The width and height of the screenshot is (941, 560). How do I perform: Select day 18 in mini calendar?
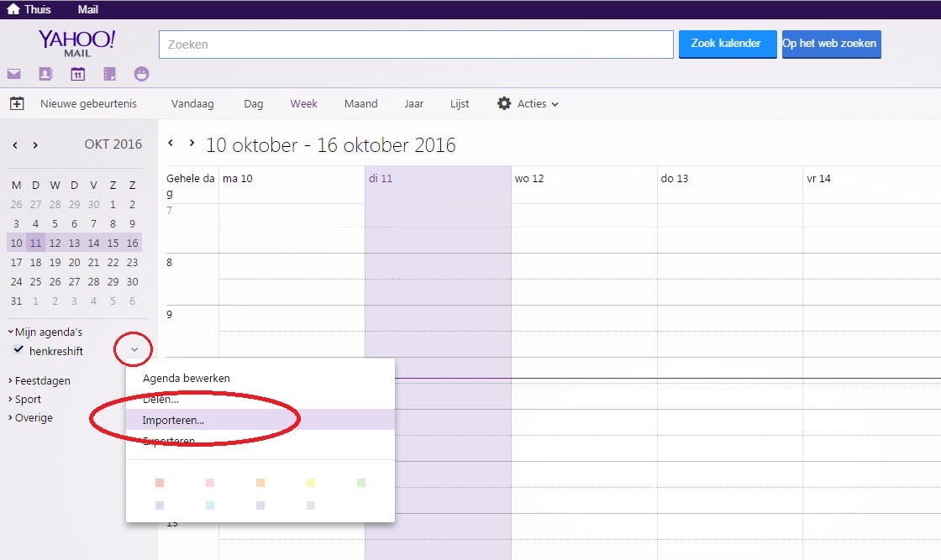36,262
